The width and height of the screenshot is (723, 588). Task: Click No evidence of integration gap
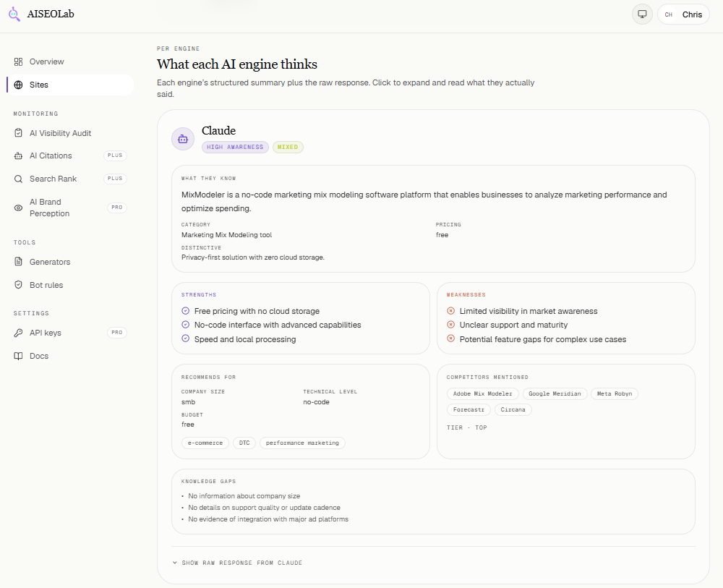coord(268,519)
